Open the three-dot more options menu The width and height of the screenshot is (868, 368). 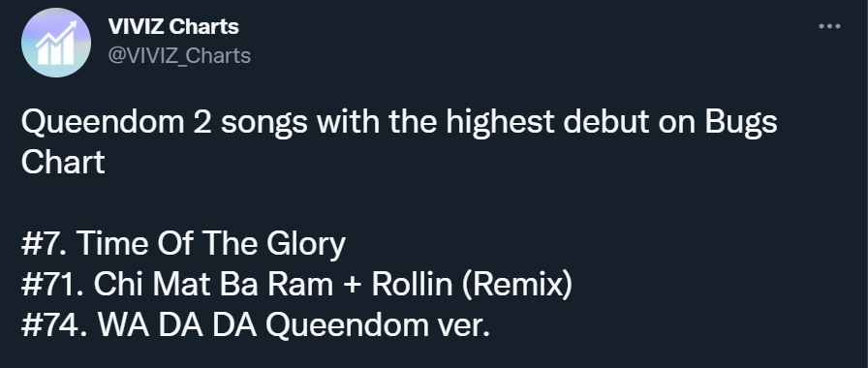[829, 26]
